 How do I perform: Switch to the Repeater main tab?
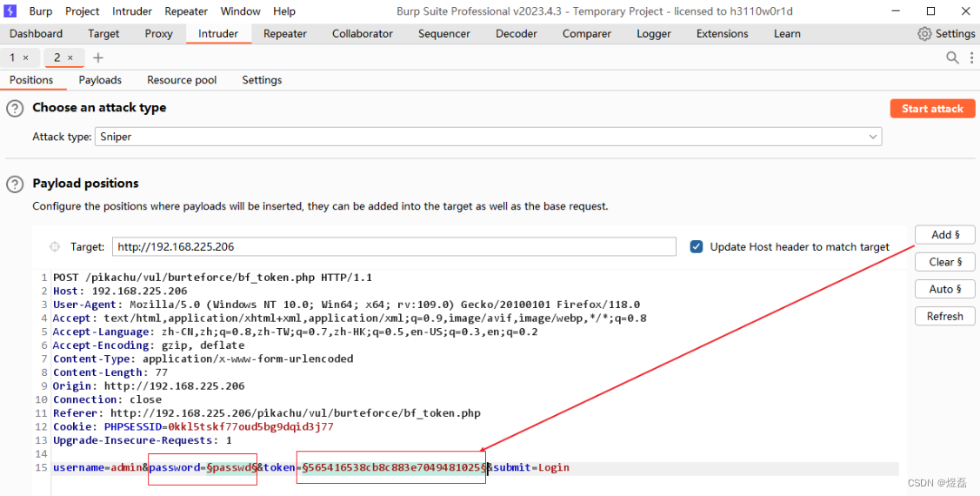285,34
